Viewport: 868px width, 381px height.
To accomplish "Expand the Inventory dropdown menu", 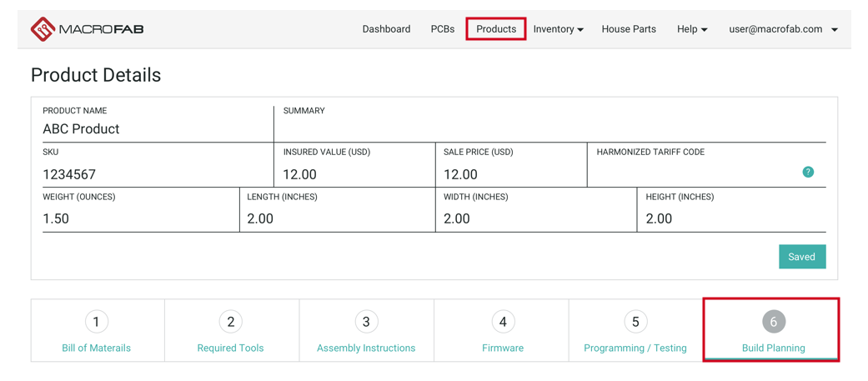I will pos(558,29).
